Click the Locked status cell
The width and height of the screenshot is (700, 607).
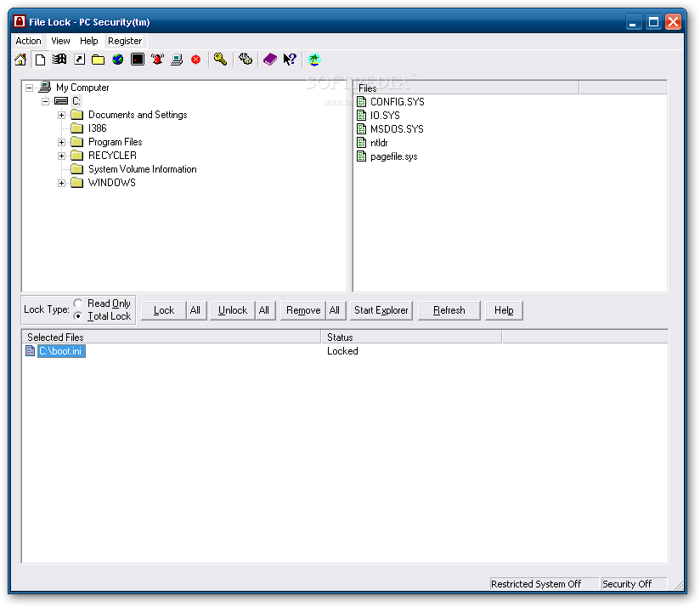(342, 350)
